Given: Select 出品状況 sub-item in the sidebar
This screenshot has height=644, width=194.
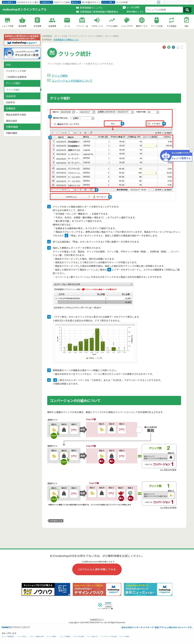Looking at the screenshot, I should (22, 102).
